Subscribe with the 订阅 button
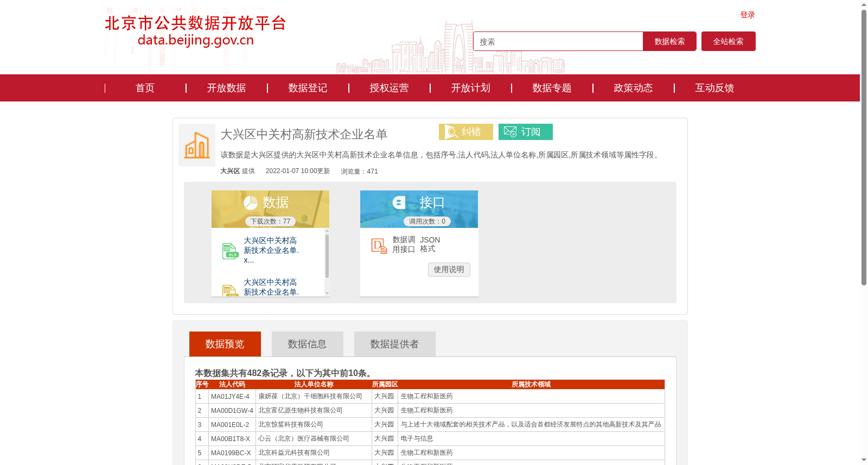 [526, 132]
